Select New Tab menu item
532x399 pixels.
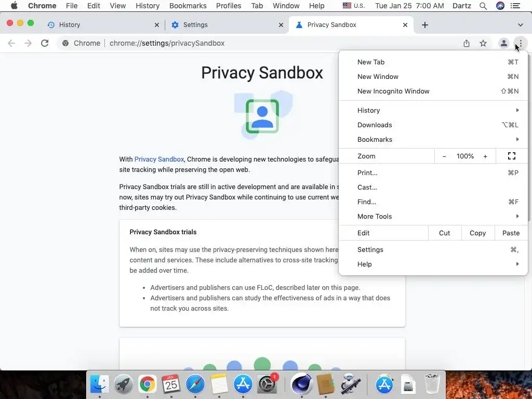433,62
